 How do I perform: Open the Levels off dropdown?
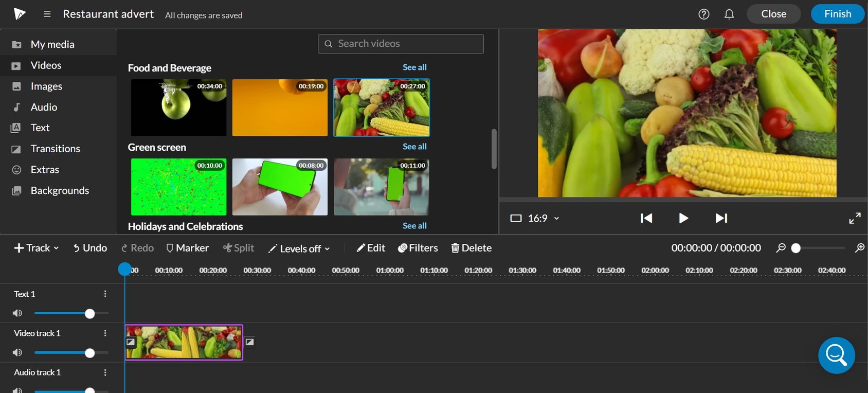tap(299, 248)
